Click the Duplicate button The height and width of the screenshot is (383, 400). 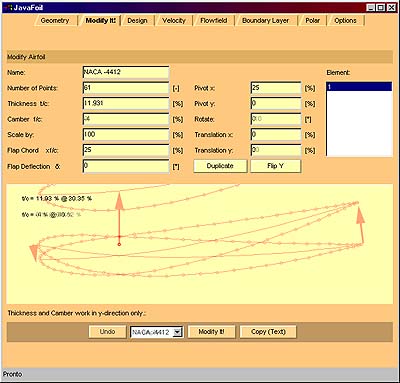(220, 166)
